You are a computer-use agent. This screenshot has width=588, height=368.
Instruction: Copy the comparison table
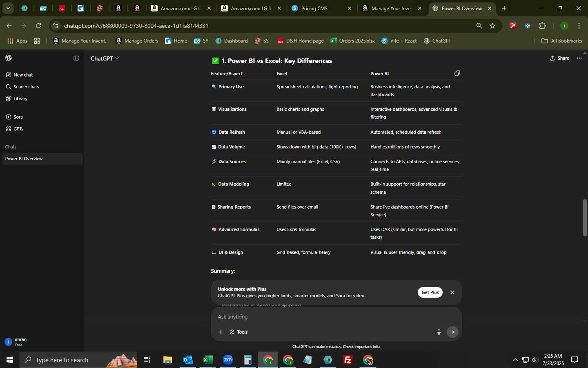pyautogui.click(x=457, y=73)
